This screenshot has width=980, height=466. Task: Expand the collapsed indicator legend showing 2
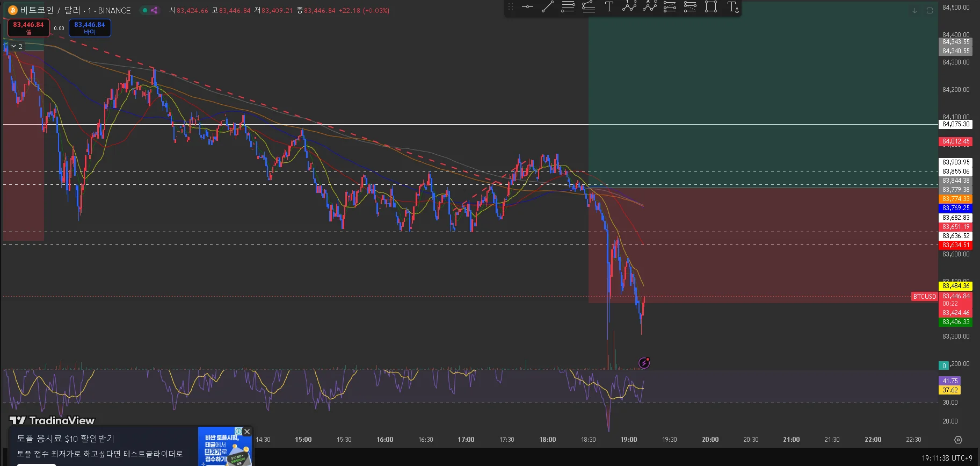coord(17,46)
